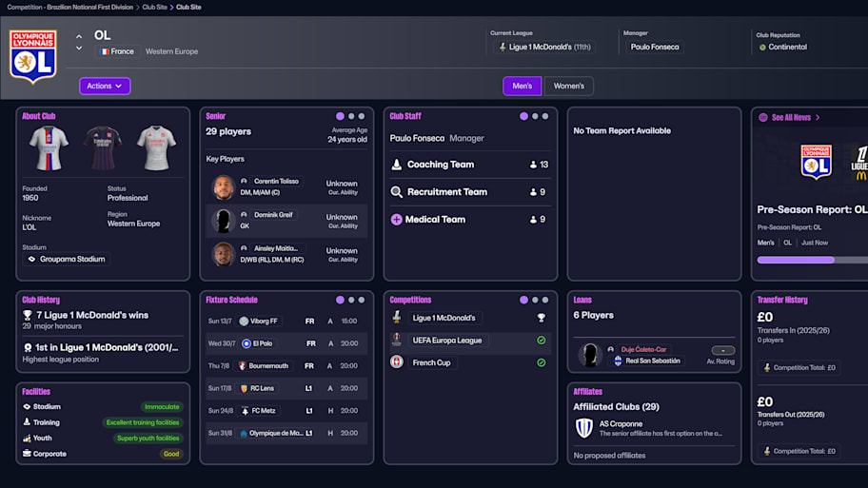This screenshot has height=488, width=868.
Task: Click Stadium Immaculate rating tag
Action: (162, 407)
